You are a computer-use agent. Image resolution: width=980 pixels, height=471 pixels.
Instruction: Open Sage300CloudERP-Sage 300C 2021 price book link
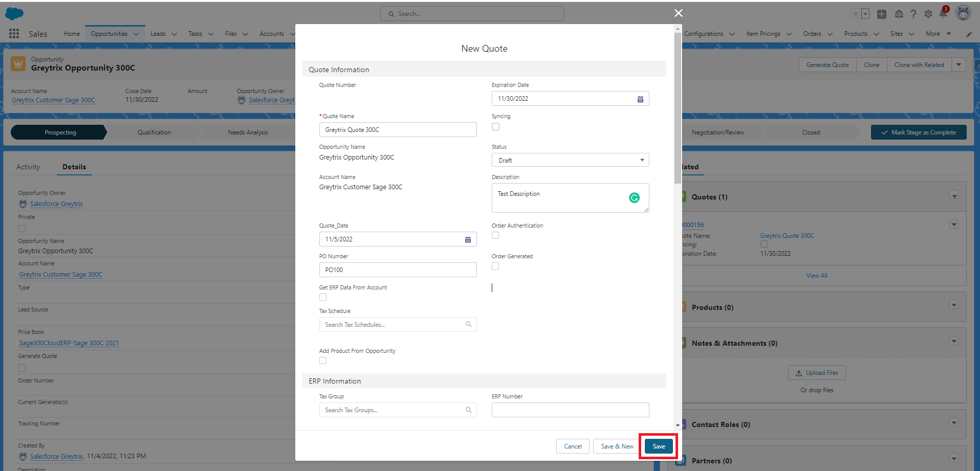coord(69,343)
